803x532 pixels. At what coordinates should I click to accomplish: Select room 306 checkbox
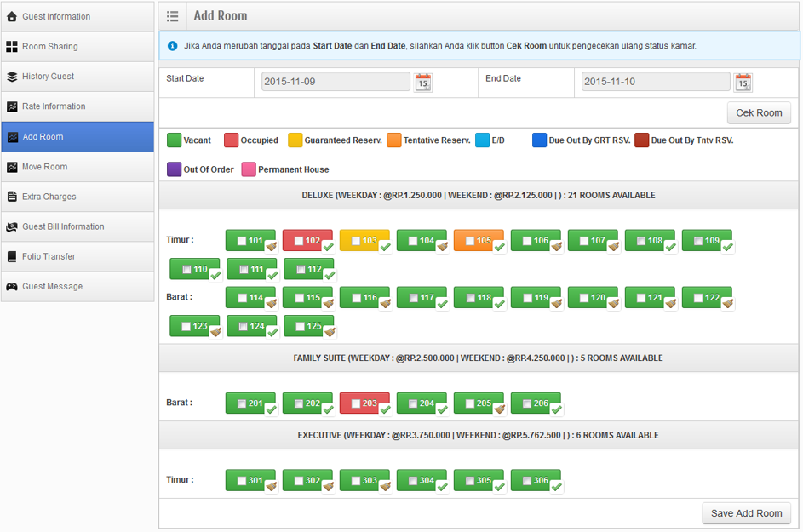527,481
